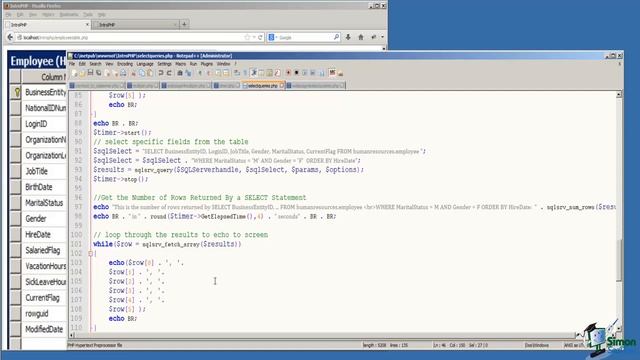
Task: Toggle Word Wrap in Notepad++ toolbar
Action: click(x=237, y=73)
